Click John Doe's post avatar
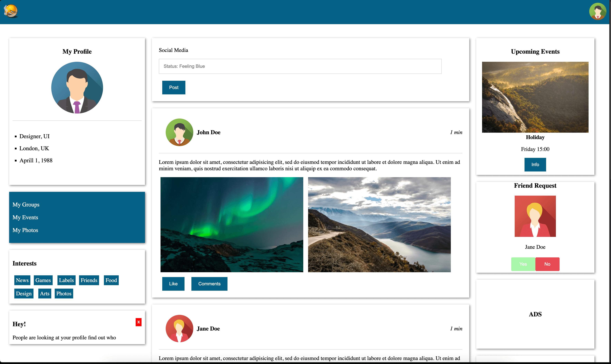Screen dimensions: 611x364 click(x=179, y=132)
